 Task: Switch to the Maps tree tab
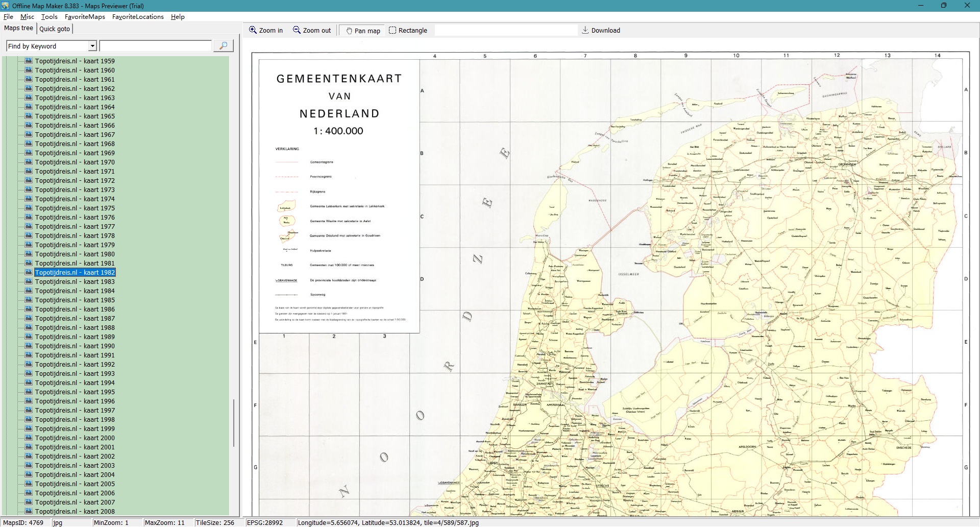click(18, 28)
